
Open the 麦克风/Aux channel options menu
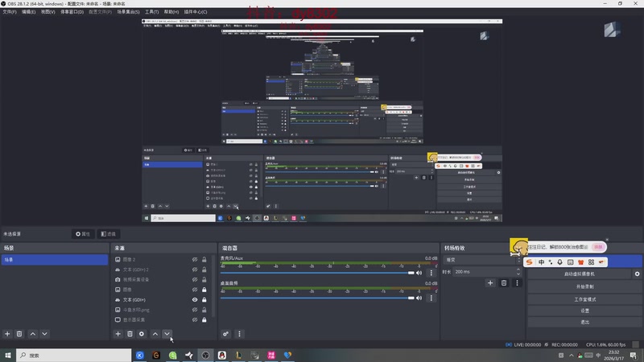431,273
